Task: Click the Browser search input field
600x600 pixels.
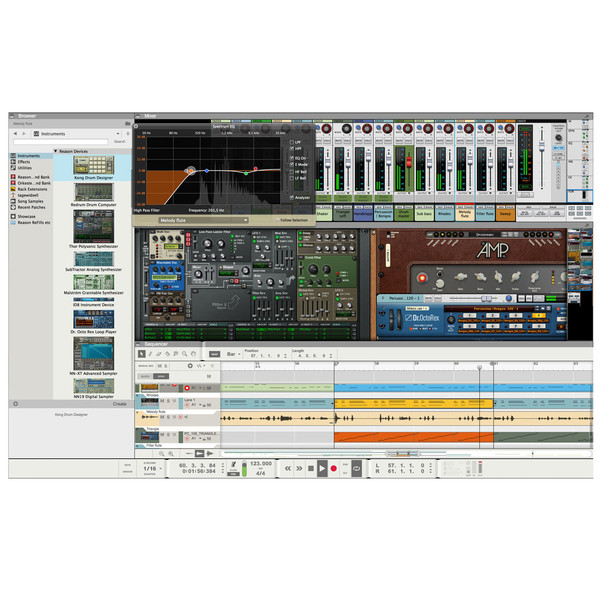Action: coord(60,142)
